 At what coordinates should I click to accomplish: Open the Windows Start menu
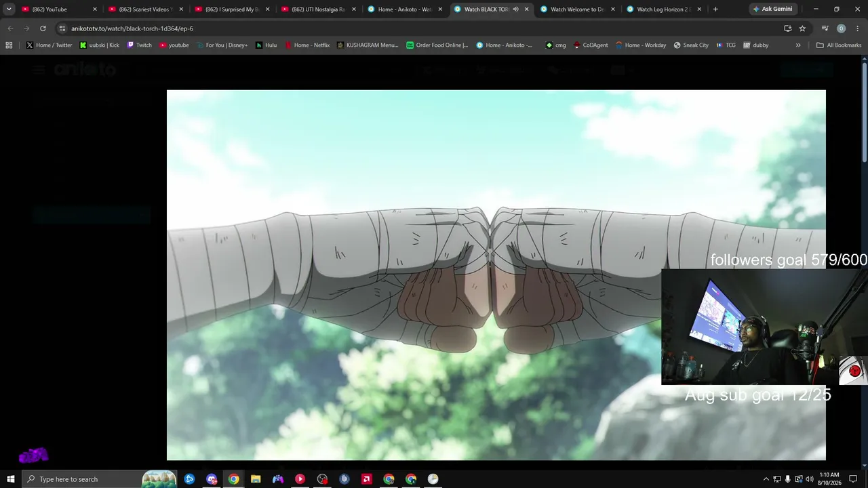click(x=11, y=479)
